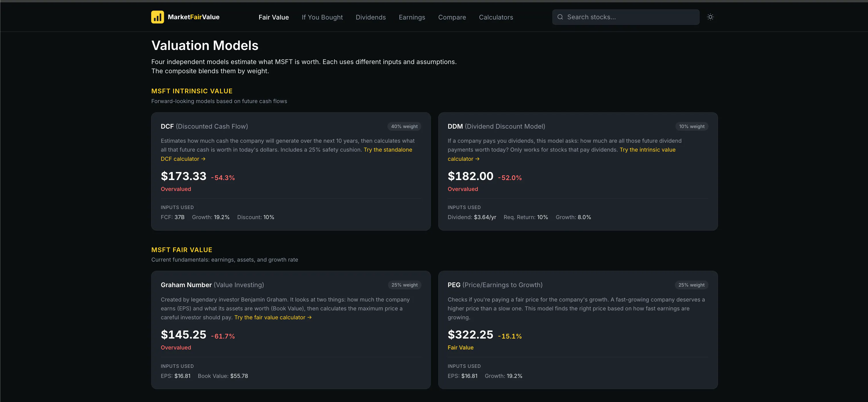Go to the Earnings nav item
Viewport: 868px width, 402px height.
(x=412, y=17)
